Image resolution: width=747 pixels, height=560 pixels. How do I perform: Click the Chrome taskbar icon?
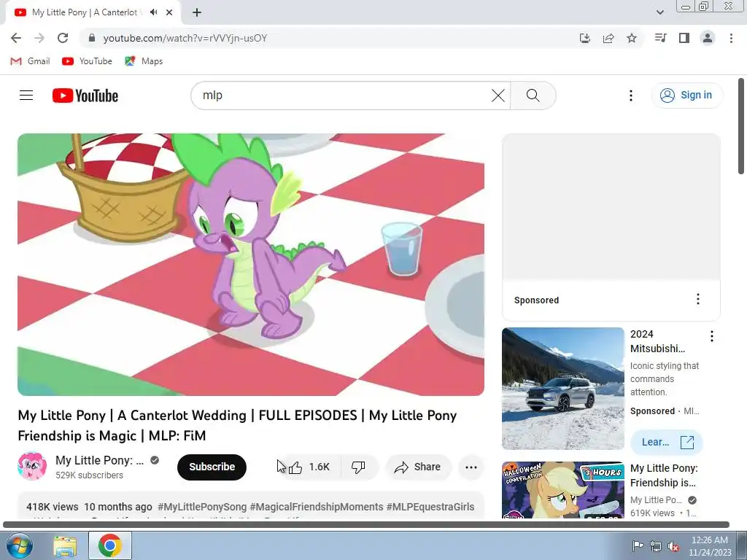coord(109,545)
